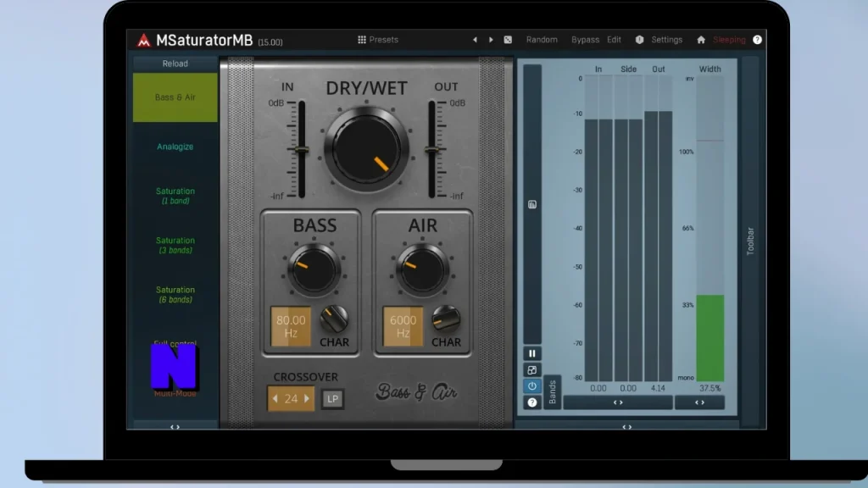Decrease crossover slope with left arrow
The width and height of the screenshot is (868, 488).
275,399
